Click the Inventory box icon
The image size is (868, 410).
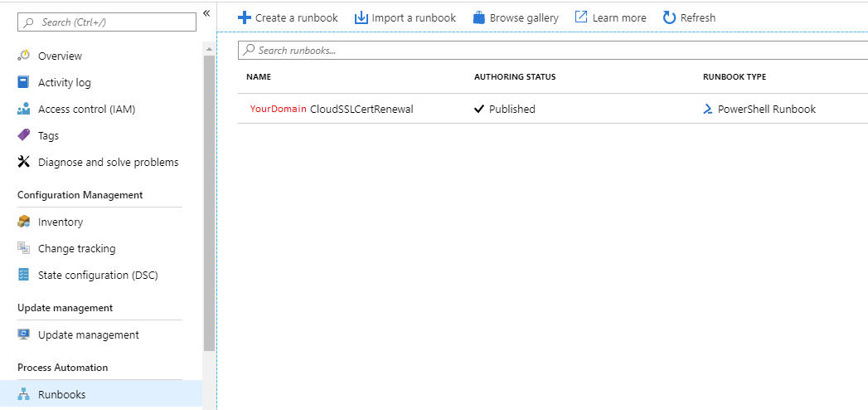(x=24, y=222)
